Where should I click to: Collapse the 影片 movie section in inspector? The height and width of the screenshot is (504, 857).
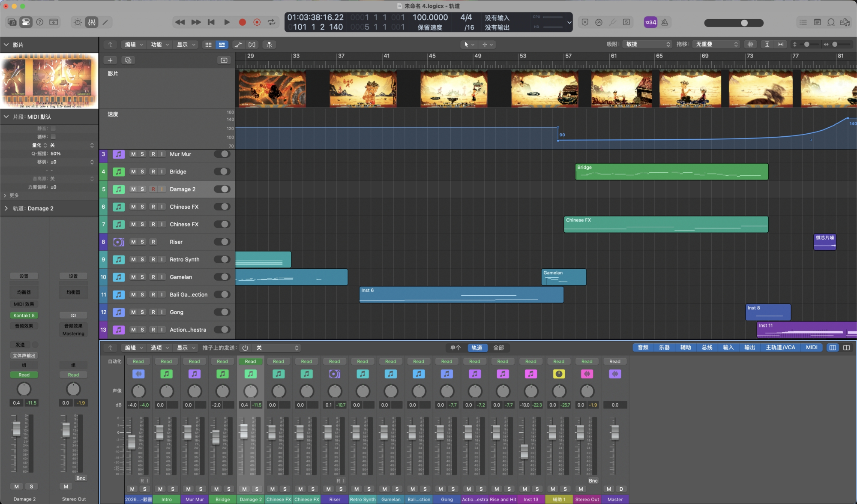tap(6, 45)
